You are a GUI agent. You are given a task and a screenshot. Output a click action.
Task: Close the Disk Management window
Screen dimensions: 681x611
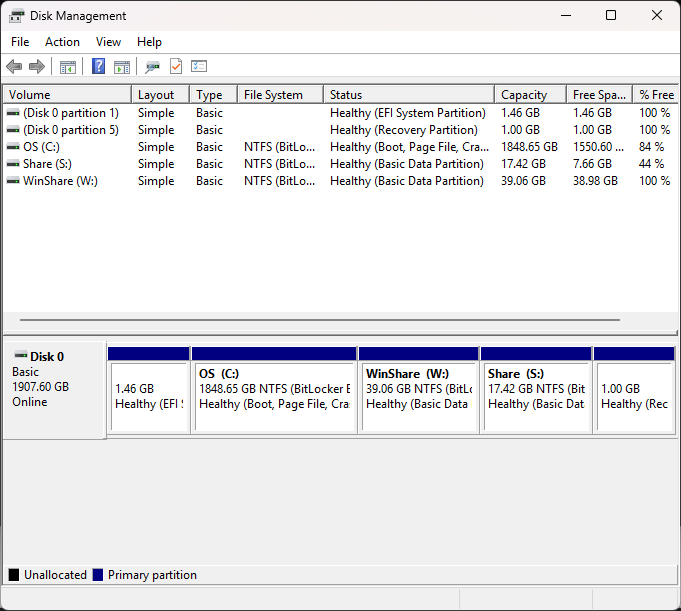[x=657, y=16]
